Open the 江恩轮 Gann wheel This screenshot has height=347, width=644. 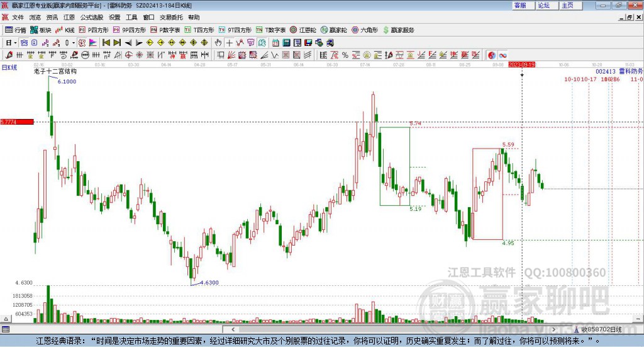click(303, 30)
